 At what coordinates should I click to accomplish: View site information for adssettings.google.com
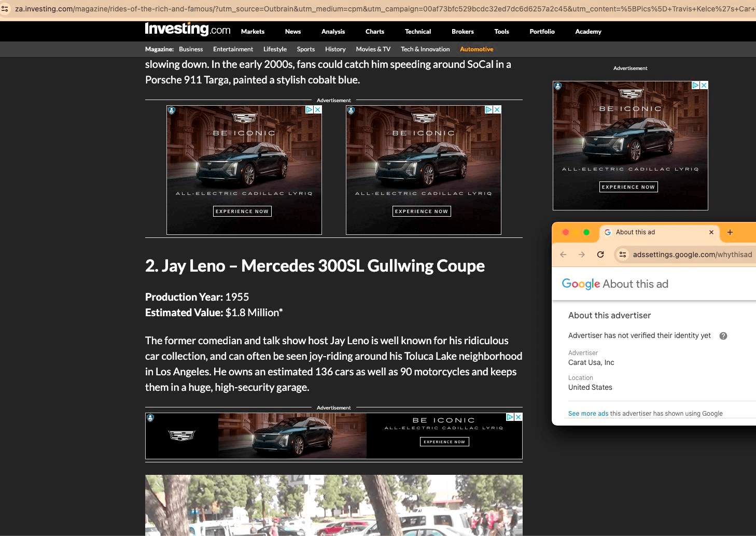click(623, 255)
